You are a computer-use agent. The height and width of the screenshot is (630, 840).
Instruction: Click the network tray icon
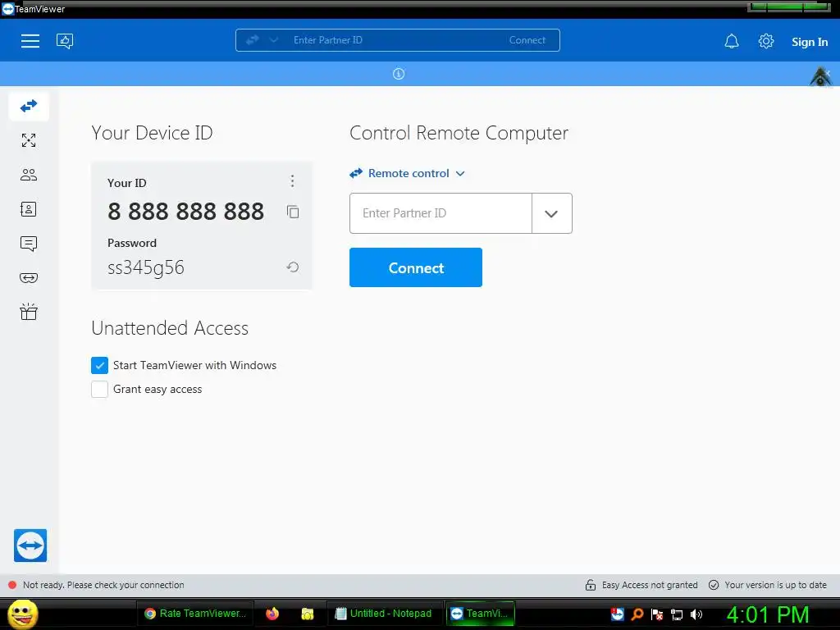(x=677, y=614)
